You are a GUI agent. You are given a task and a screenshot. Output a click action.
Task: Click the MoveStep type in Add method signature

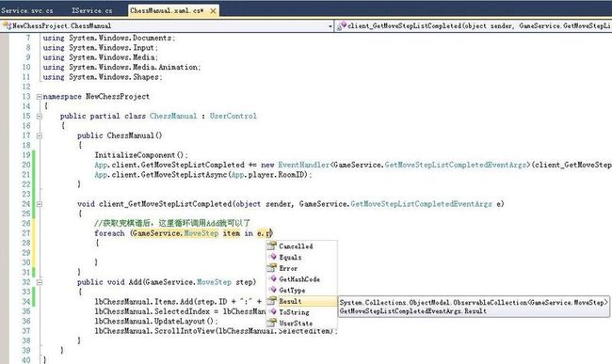tap(214, 282)
